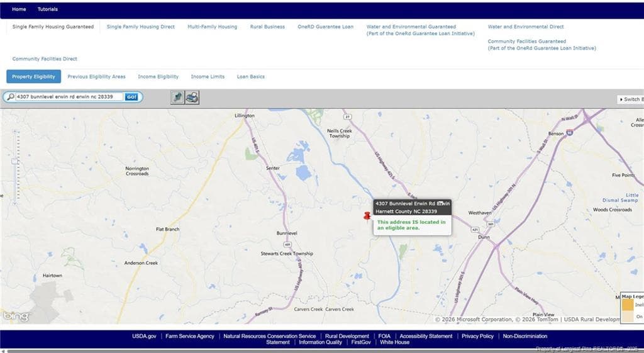Select the Property Eligibility sub-tab
Viewport: 644px width, 353px height.
[34, 76]
